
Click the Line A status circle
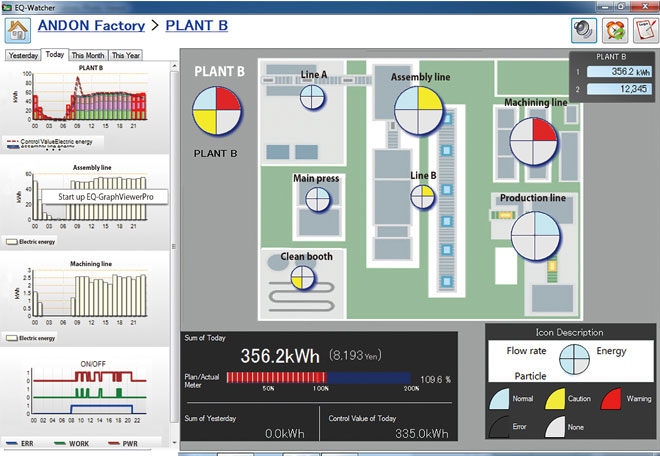pyautogui.click(x=314, y=97)
